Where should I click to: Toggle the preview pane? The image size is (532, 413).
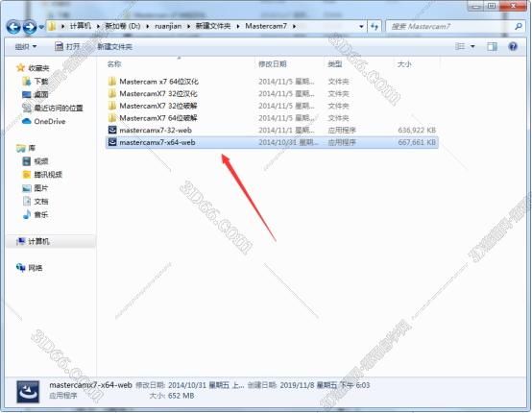[x=492, y=46]
